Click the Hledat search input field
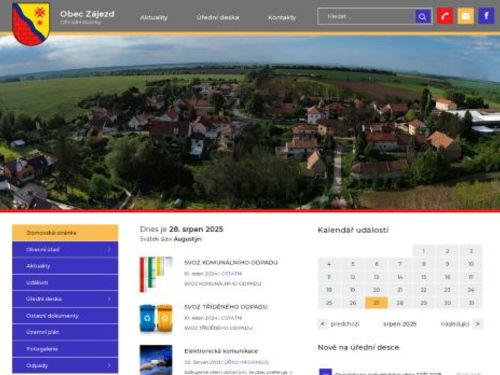This screenshot has height=375, width=500. [x=367, y=16]
